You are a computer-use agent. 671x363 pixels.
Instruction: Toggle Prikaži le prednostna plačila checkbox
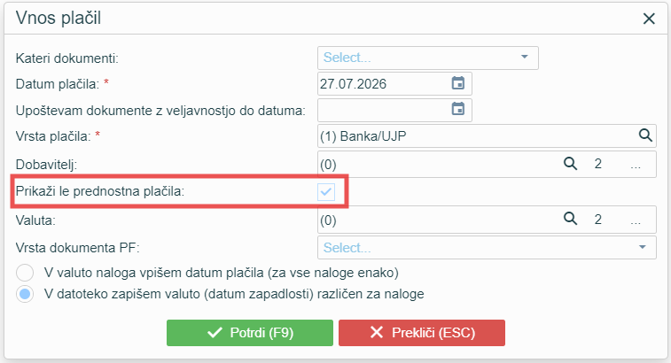click(326, 192)
